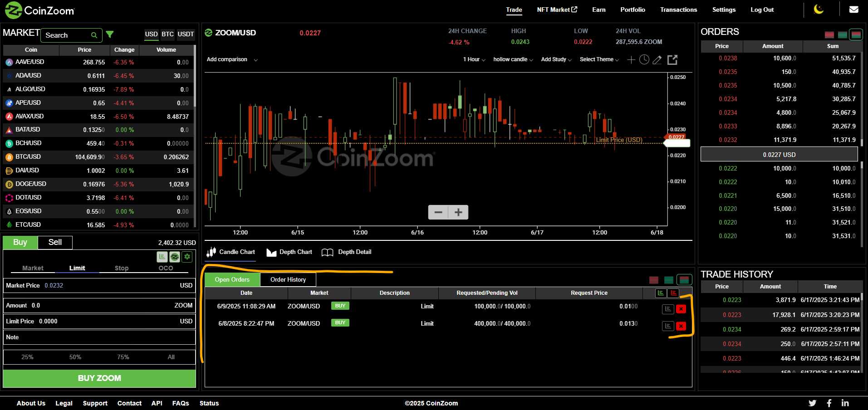The image size is (868, 410).
Task: View details of 400,000 ZOOM order
Action: (x=668, y=326)
